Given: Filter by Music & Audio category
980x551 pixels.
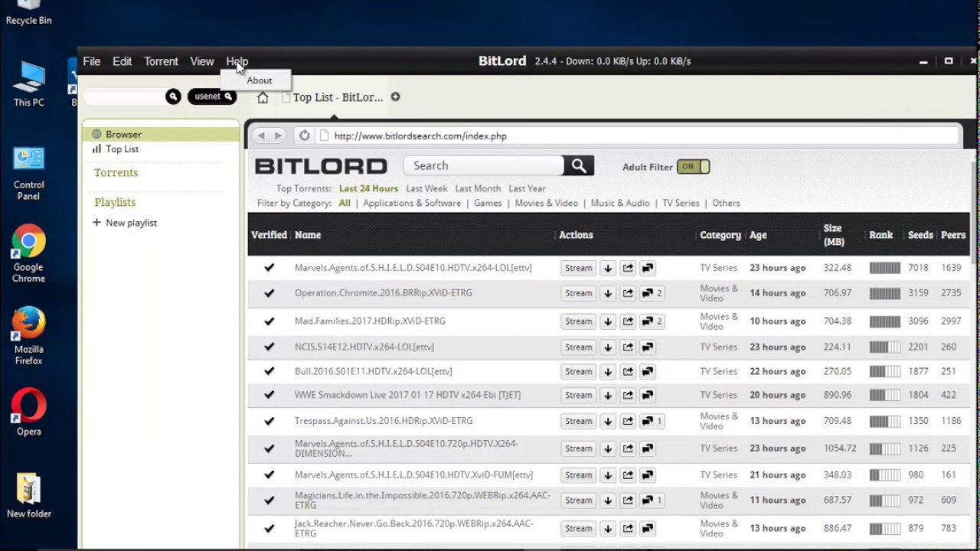Looking at the screenshot, I should click(x=620, y=203).
